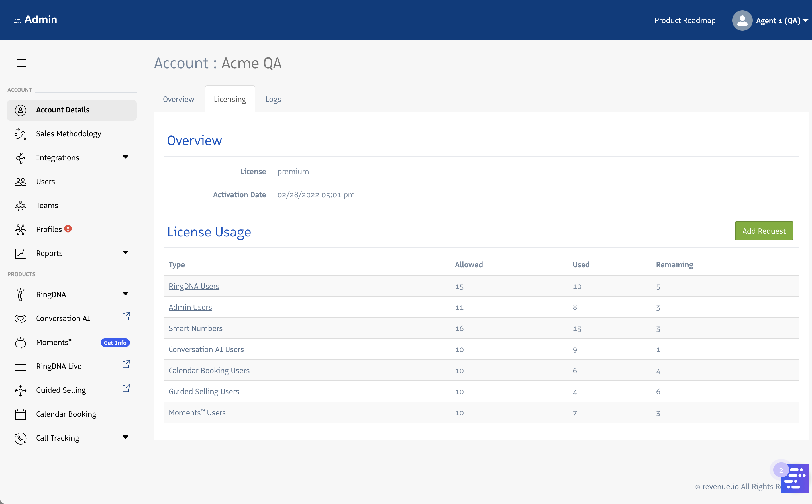This screenshot has width=812, height=504.
Task: Open Conversation AI external link icon
Action: pyautogui.click(x=126, y=316)
